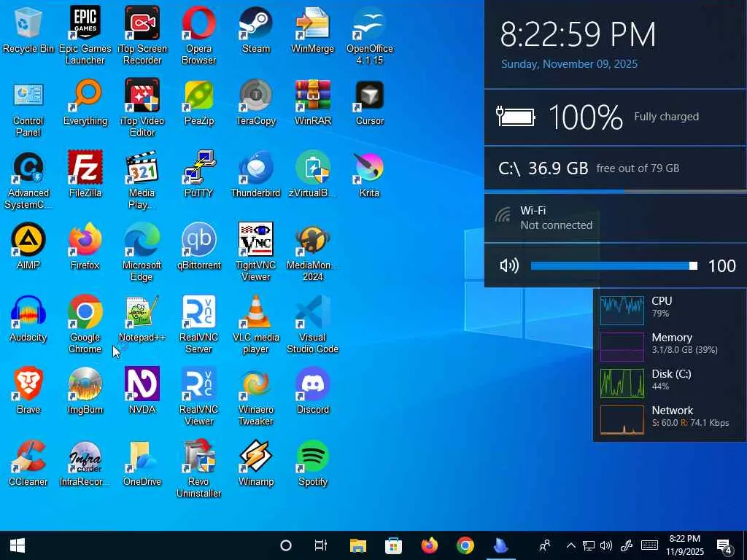Open the Cursor app shortcut
This screenshot has height=560, width=747.
[370, 104]
